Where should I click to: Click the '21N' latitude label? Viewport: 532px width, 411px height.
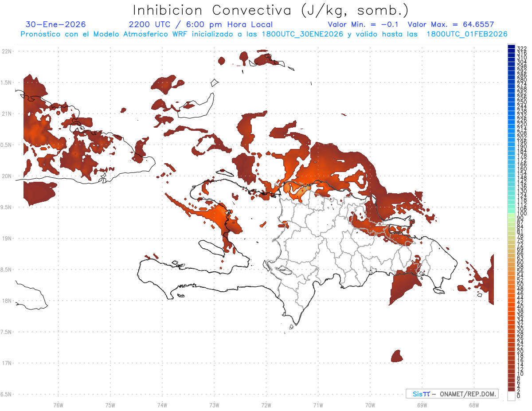point(6,114)
